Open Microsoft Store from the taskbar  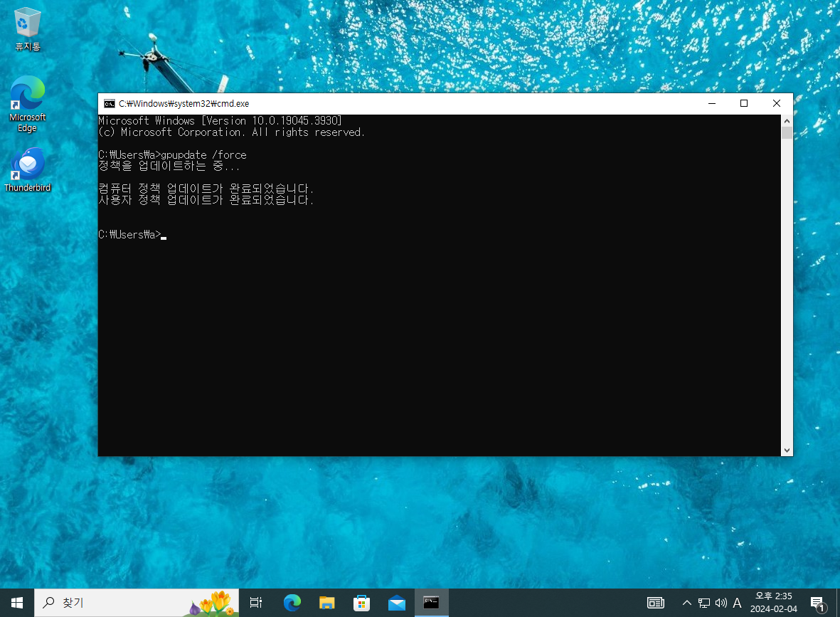(x=361, y=603)
